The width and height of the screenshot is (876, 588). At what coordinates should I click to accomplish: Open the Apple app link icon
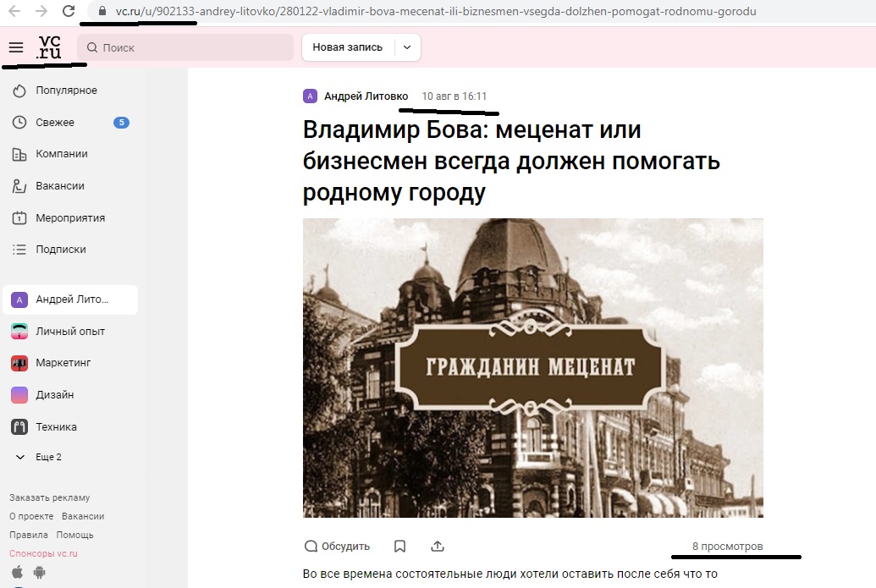pyautogui.click(x=18, y=573)
